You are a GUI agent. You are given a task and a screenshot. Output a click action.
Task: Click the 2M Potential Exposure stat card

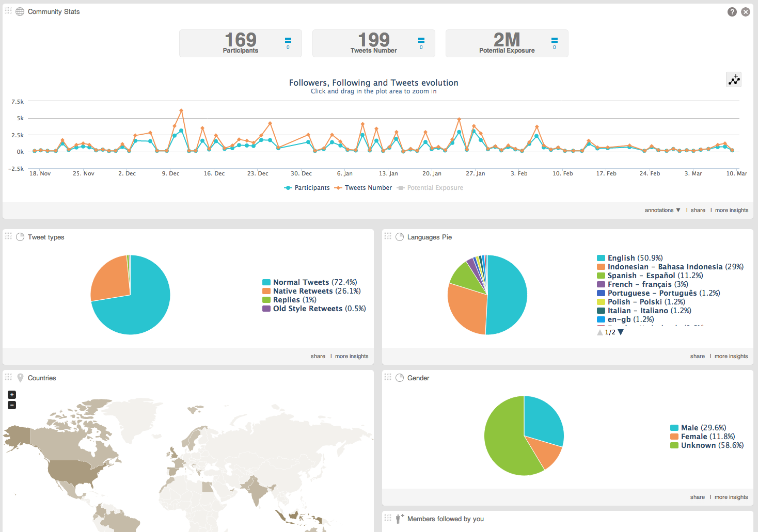507,43
